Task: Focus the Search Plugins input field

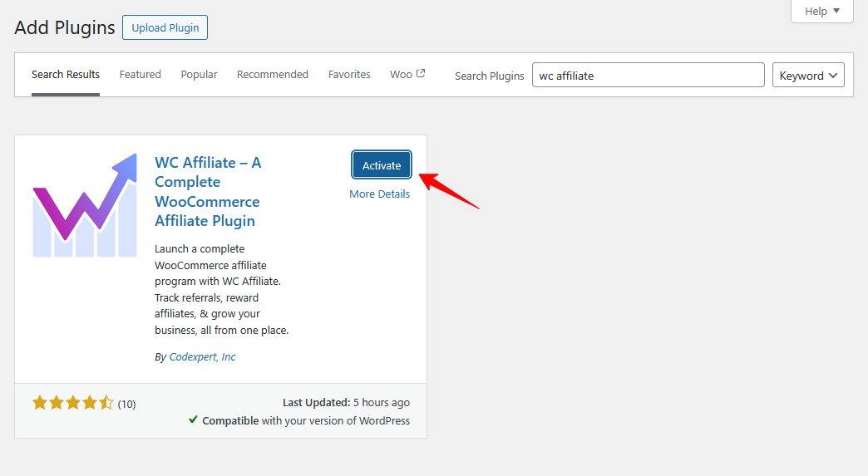Action: (x=649, y=76)
